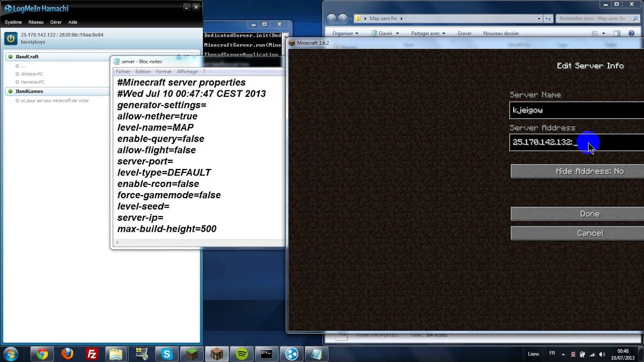
Task: Open Explorer help icon
Action: click(x=632, y=34)
